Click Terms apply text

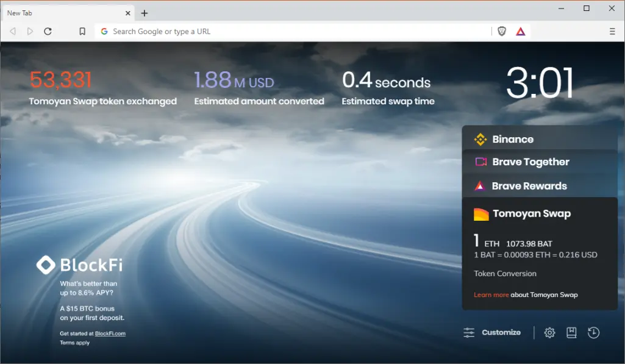[x=74, y=343]
